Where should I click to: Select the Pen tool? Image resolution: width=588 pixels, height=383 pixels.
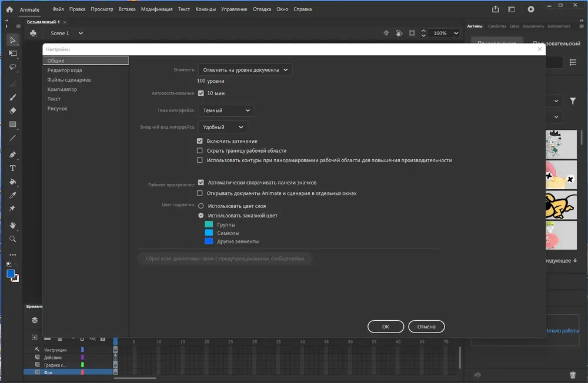[x=13, y=154]
